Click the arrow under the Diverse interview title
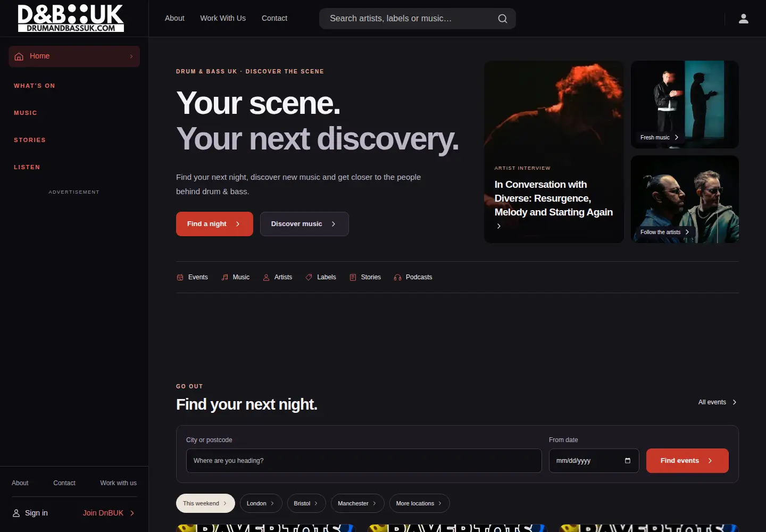 click(x=499, y=226)
